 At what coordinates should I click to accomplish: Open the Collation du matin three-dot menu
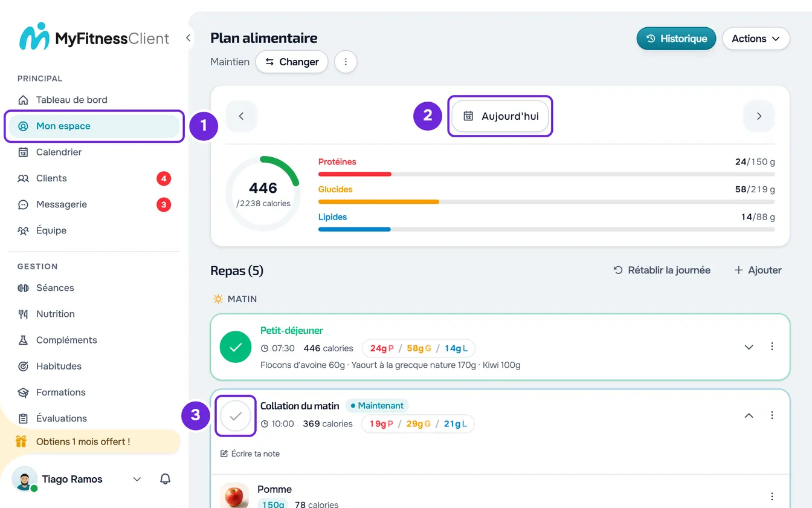(x=772, y=415)
